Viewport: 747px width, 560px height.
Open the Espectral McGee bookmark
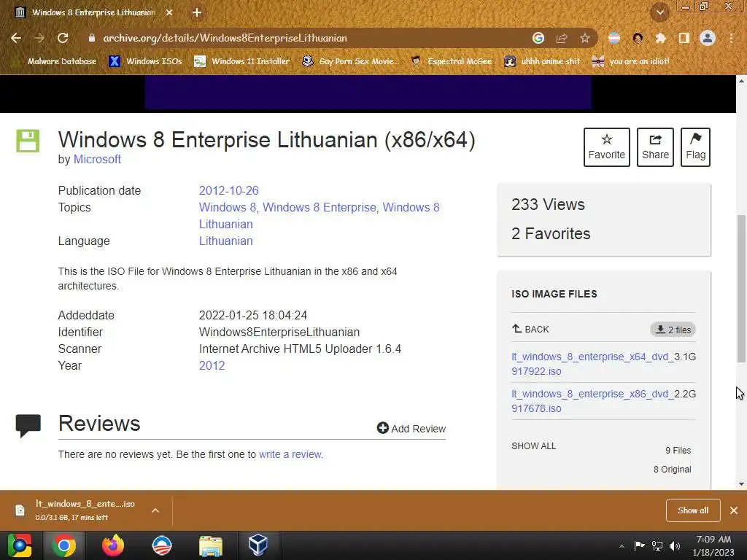click(451, 61)
